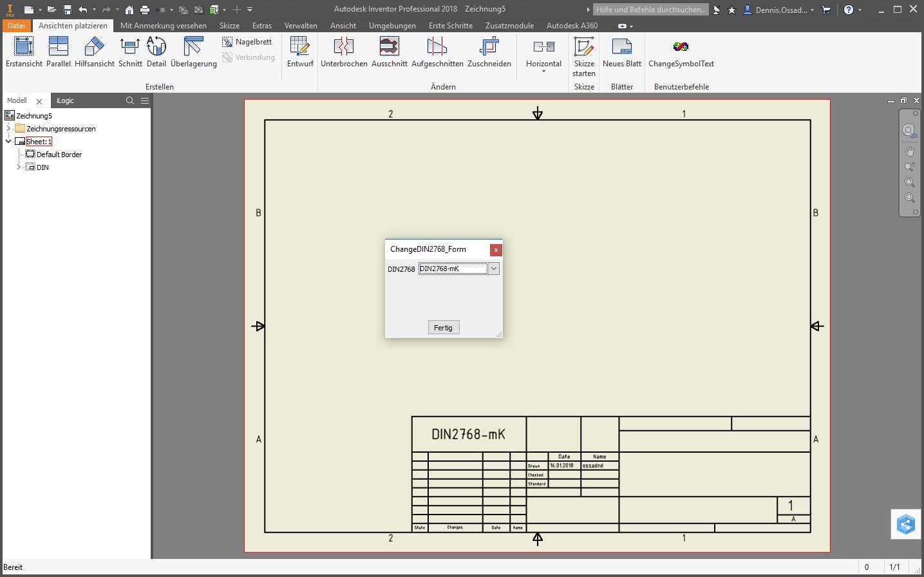The width and height of the screenshot is (924, 577).
Task: Select the Detail view tool
Action: 156,52
